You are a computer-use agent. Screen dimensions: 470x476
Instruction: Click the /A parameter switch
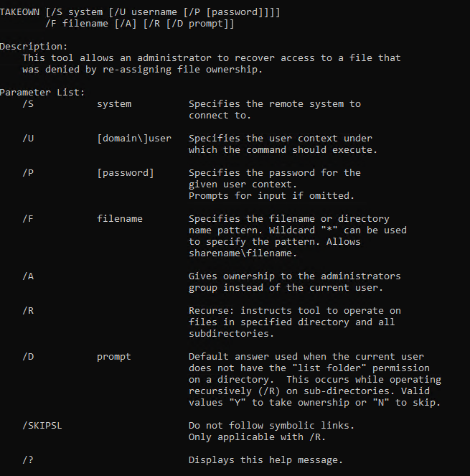point(28,276)
